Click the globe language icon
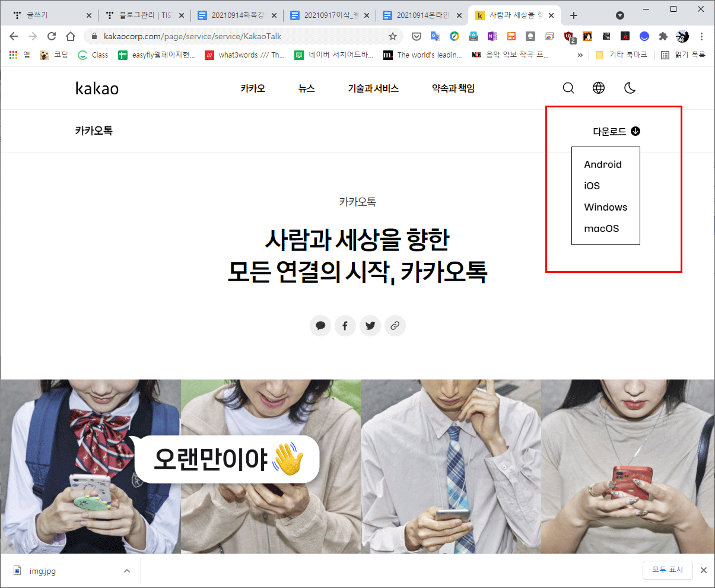This screenshot has width=715, height=588. [599, 88]
